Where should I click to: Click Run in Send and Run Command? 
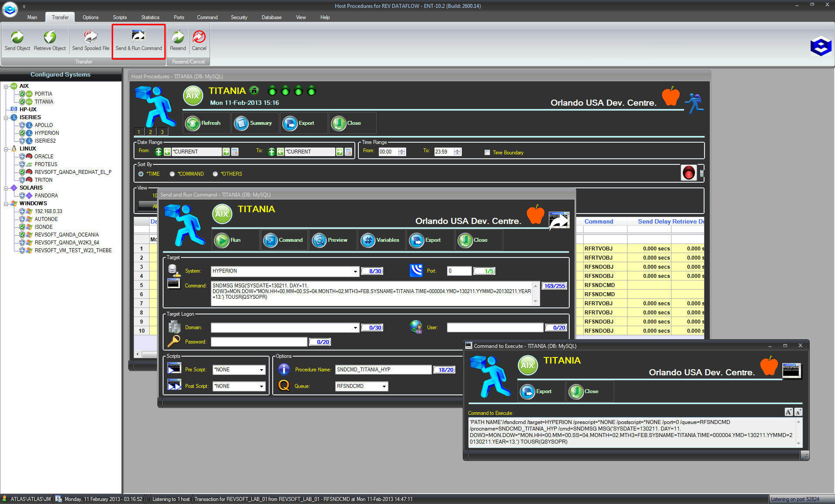coord(222,240)
